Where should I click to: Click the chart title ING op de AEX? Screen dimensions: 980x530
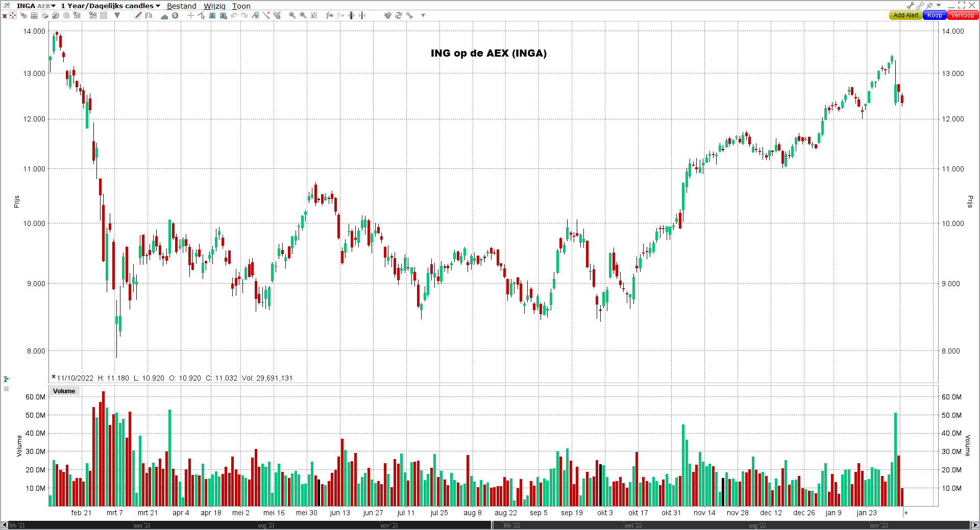[488, 53]
